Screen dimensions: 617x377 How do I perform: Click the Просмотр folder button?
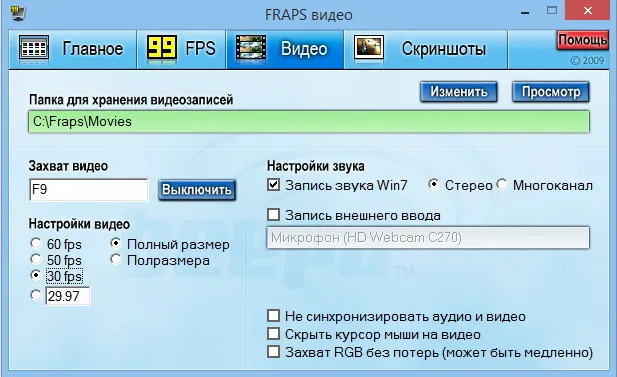coord(551,92)
